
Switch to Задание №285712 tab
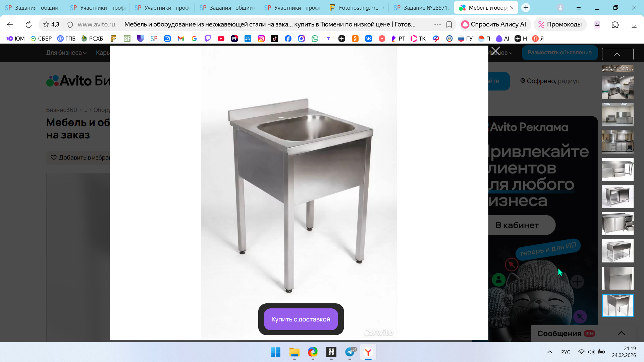click(422, 8)
